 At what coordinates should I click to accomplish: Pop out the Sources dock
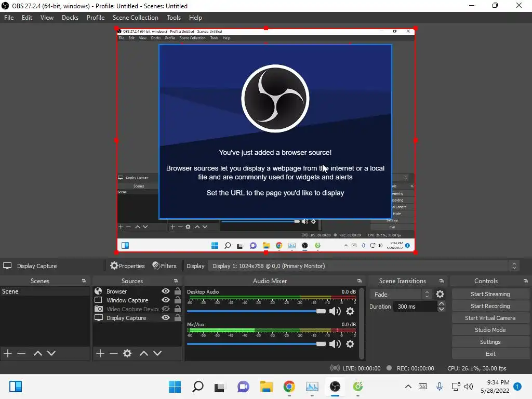click(x=176, y=281)
